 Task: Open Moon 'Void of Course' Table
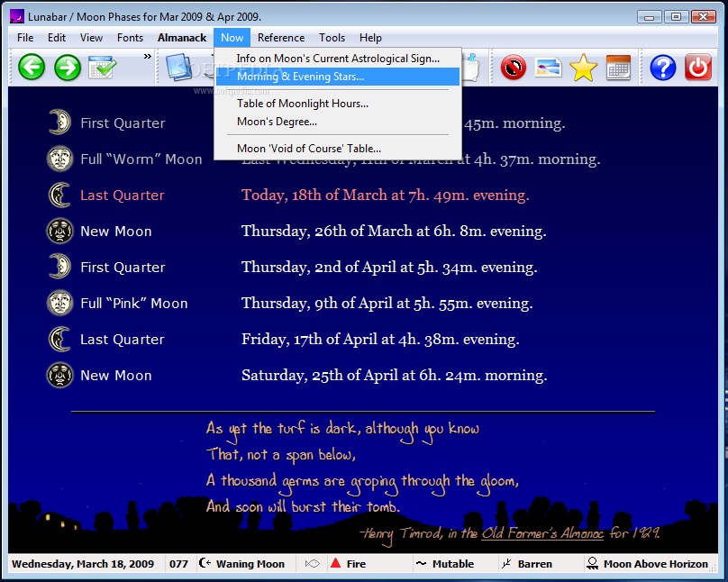338,149
